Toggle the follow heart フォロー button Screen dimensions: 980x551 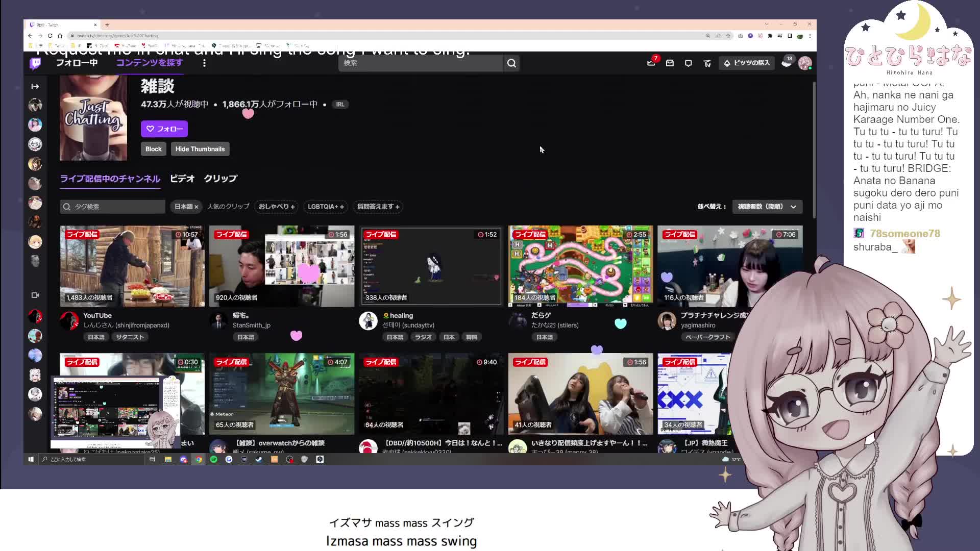click(164, 129)
